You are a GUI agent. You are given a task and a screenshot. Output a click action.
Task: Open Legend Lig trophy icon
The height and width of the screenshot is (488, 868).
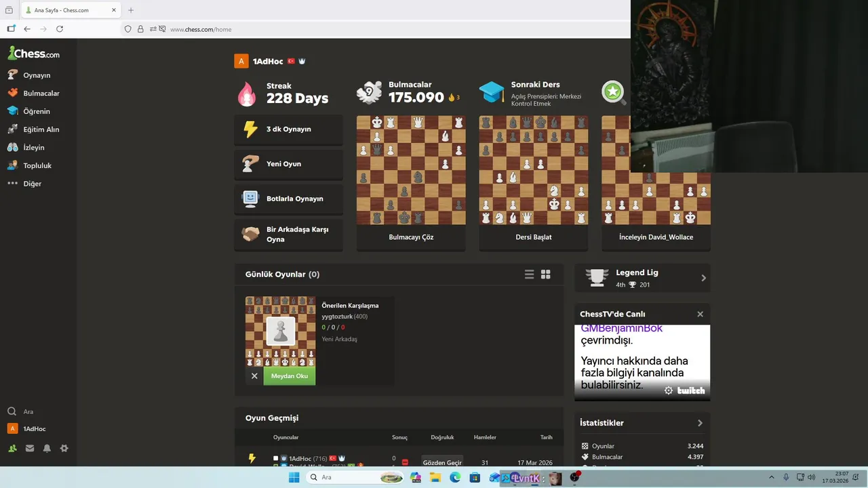point(597,278)
